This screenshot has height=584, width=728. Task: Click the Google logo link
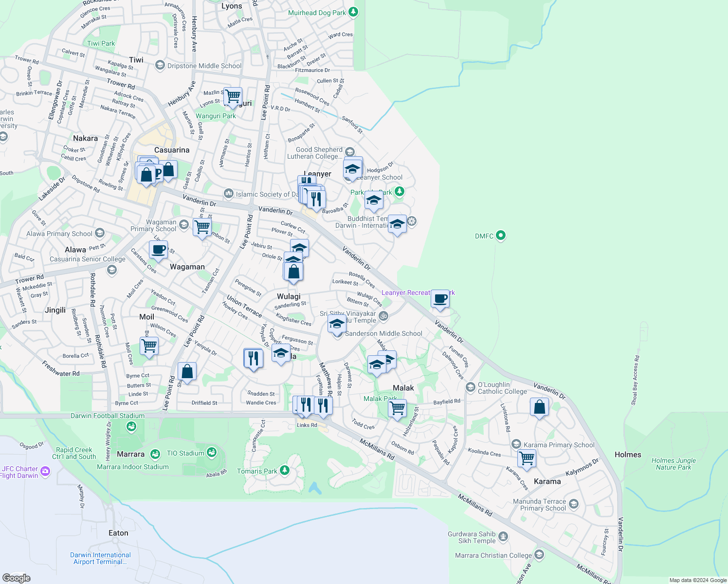tap(17, 578)
